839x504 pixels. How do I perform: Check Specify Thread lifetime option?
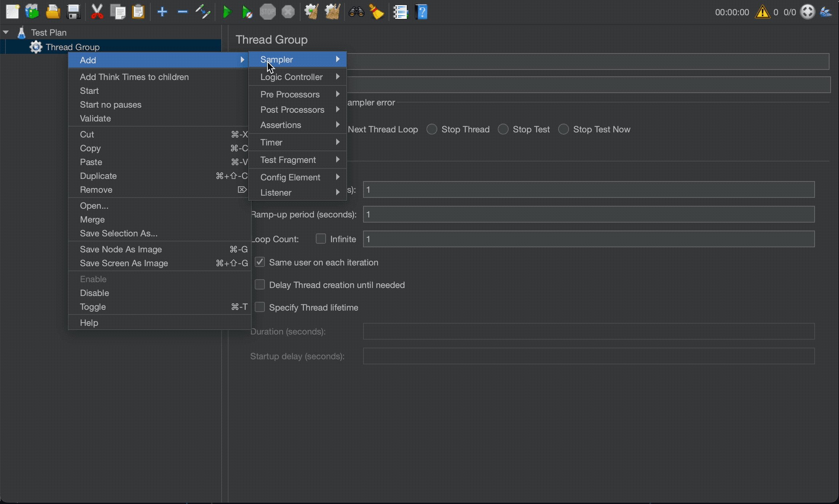point(260,307)
